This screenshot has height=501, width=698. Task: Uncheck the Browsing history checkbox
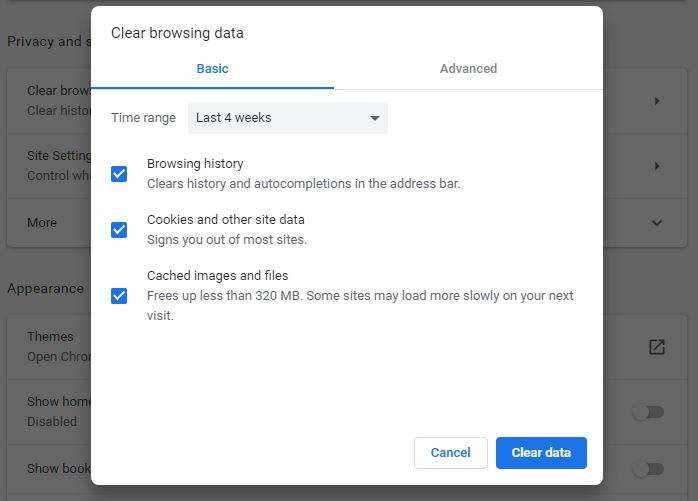pos(119,174)
